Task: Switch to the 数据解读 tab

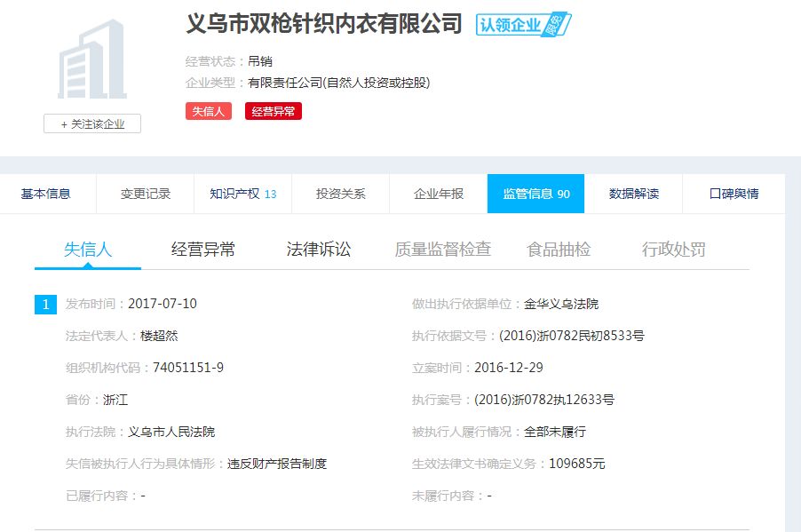Action: tap(633, 193)
